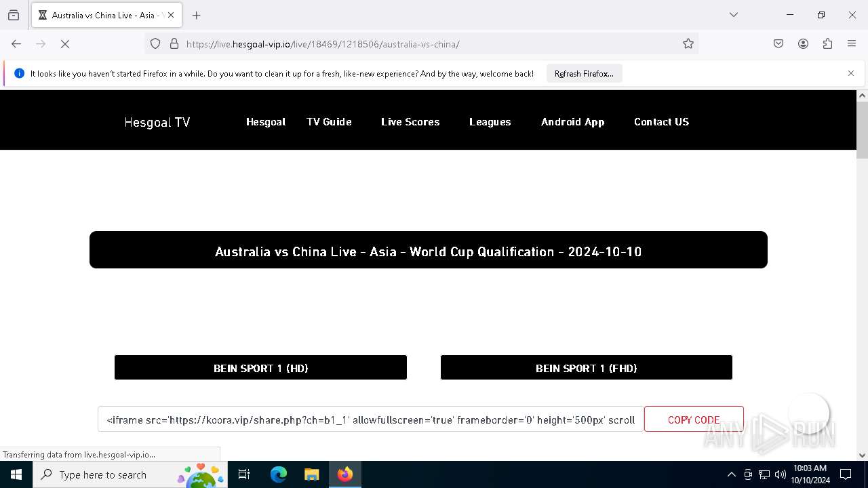
Task: Open Task View in taskbar
Action: 244,474
